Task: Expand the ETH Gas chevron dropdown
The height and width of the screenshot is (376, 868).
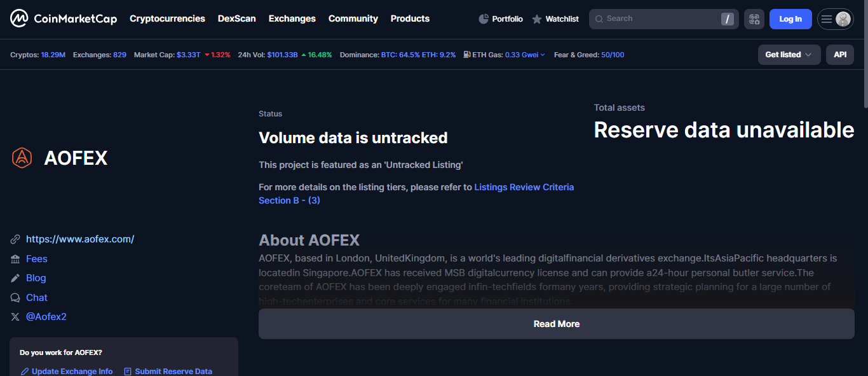Action: tap(543, 55)
